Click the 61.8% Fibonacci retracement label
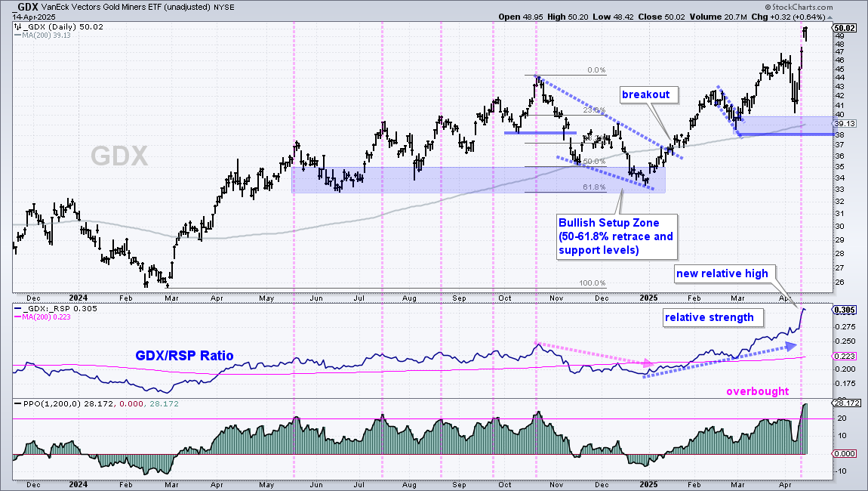 pos(594,187)
